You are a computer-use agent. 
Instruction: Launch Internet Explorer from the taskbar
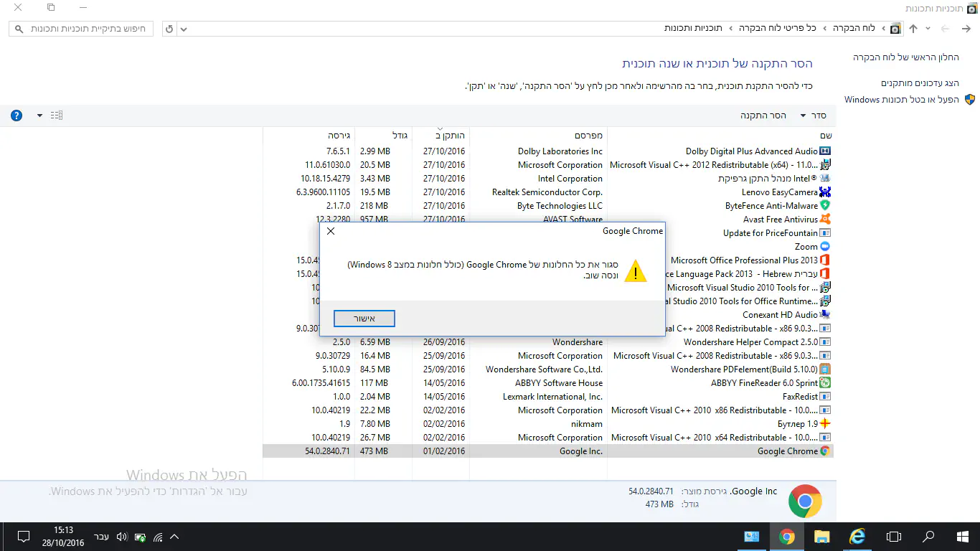tap(857, 537)
